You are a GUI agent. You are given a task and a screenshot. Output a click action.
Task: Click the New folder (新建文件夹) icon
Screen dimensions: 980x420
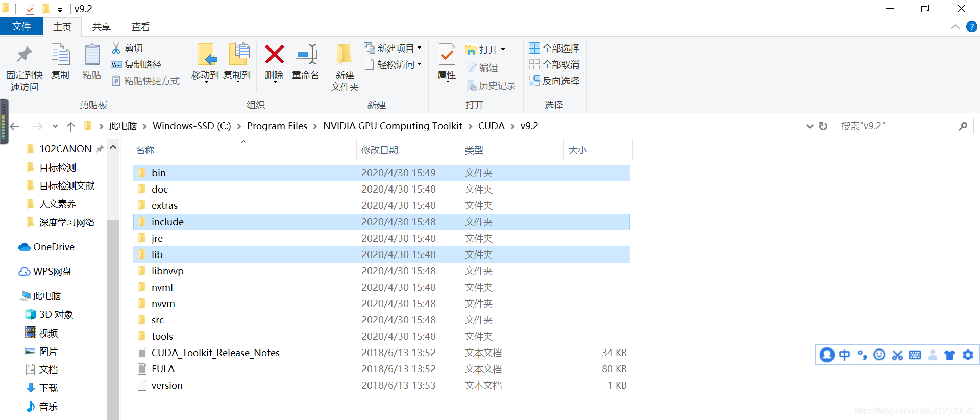[345, 55]
